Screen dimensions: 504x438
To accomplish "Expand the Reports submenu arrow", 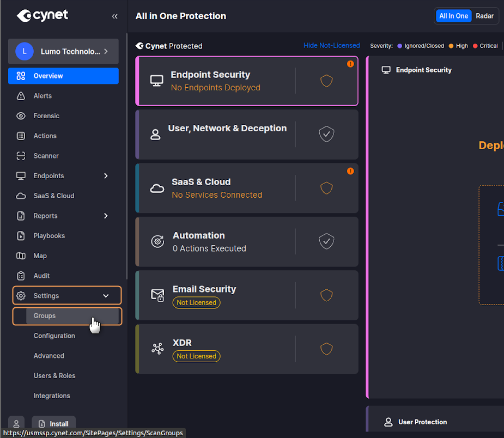I will 106,216.
